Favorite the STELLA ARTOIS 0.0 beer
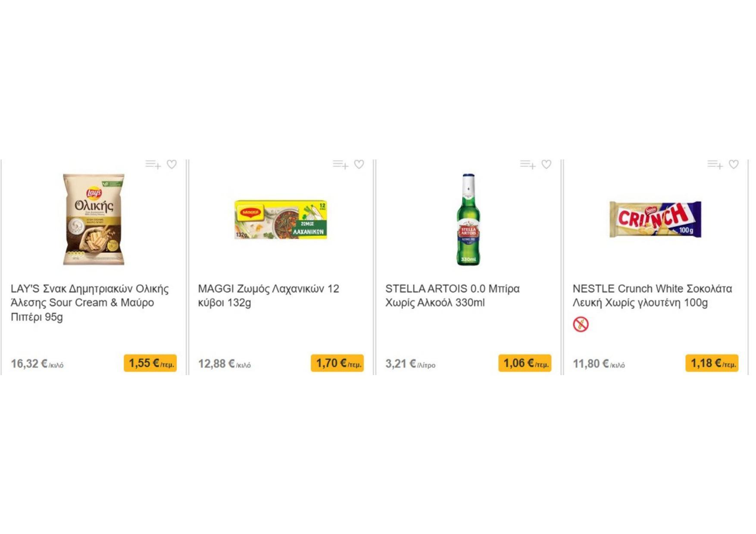Viewport: 756px width, 534px height. pyautogui.click(x=546, y=165)
